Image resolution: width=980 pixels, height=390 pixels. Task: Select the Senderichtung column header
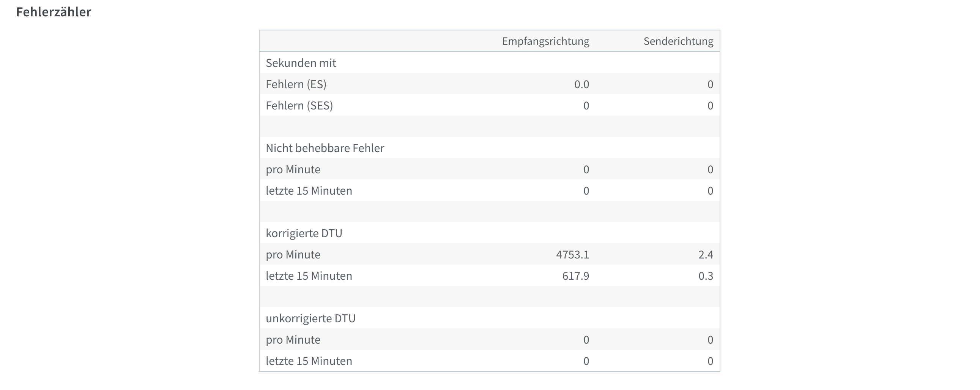pyautogui.click(x=678, y=41)
